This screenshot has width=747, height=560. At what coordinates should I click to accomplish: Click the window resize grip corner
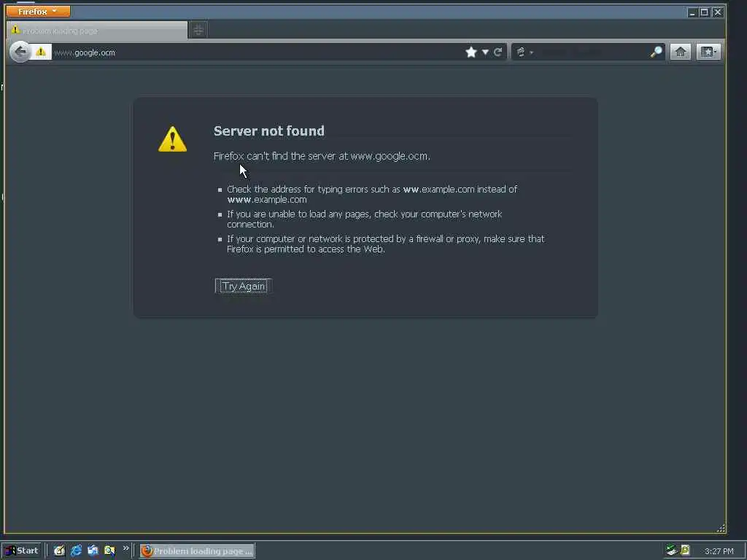tap(721, 528)
